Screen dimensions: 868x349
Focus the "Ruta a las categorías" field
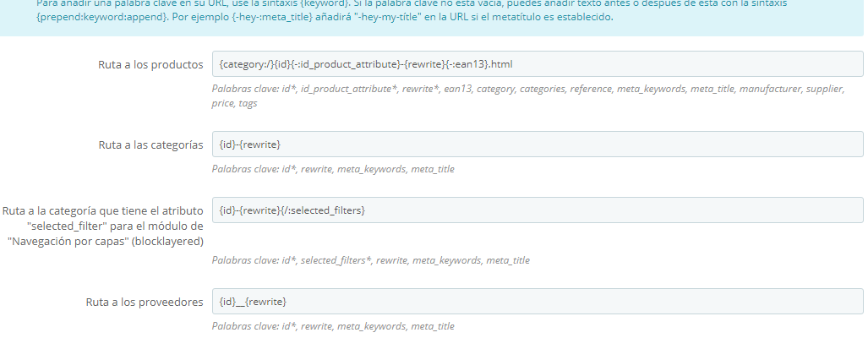tap(538, 145)
